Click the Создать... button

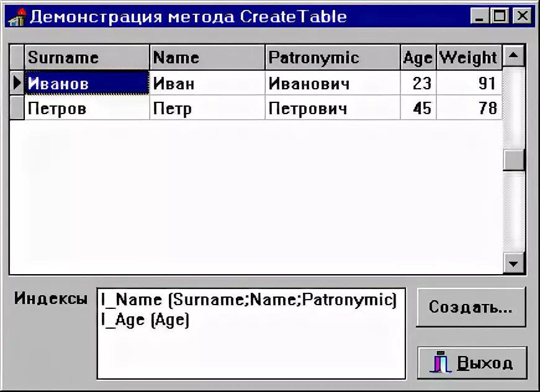click(470, 307)
